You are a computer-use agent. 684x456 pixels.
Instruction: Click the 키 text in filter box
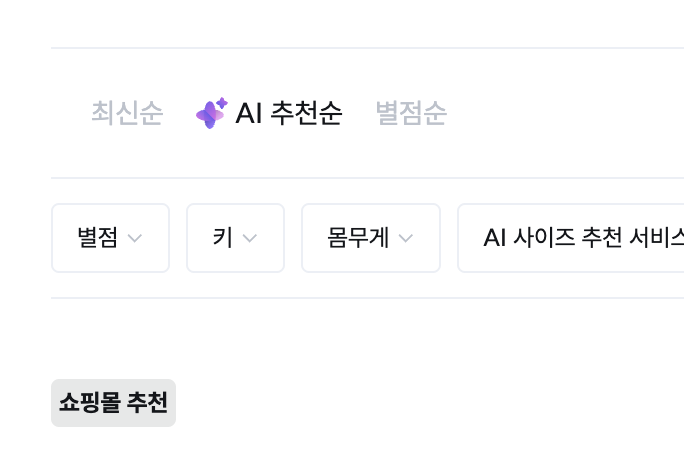222,238
